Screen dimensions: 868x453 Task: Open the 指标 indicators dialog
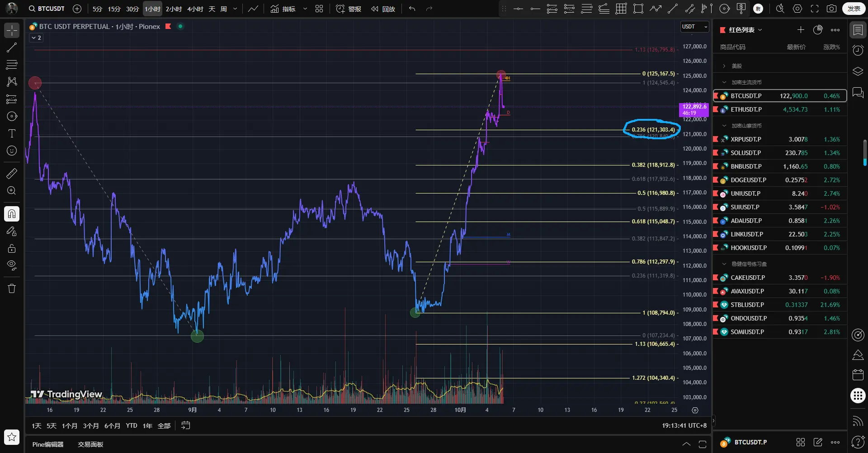pyautogui.click(x=283, y=9)
